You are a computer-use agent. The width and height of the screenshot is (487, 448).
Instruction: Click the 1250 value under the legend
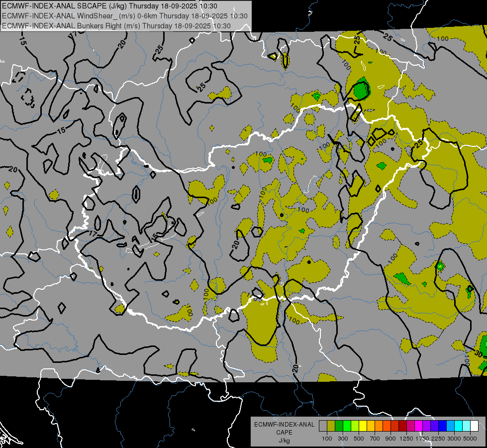(406, 439)
